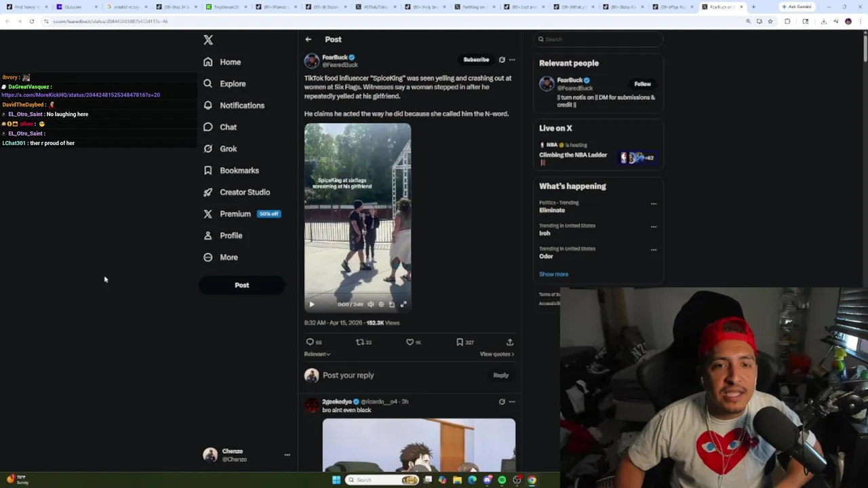Click the Subscribe button on FearBuck post
This screenshot has width=868, height=488.
click(x=476, y=60)
